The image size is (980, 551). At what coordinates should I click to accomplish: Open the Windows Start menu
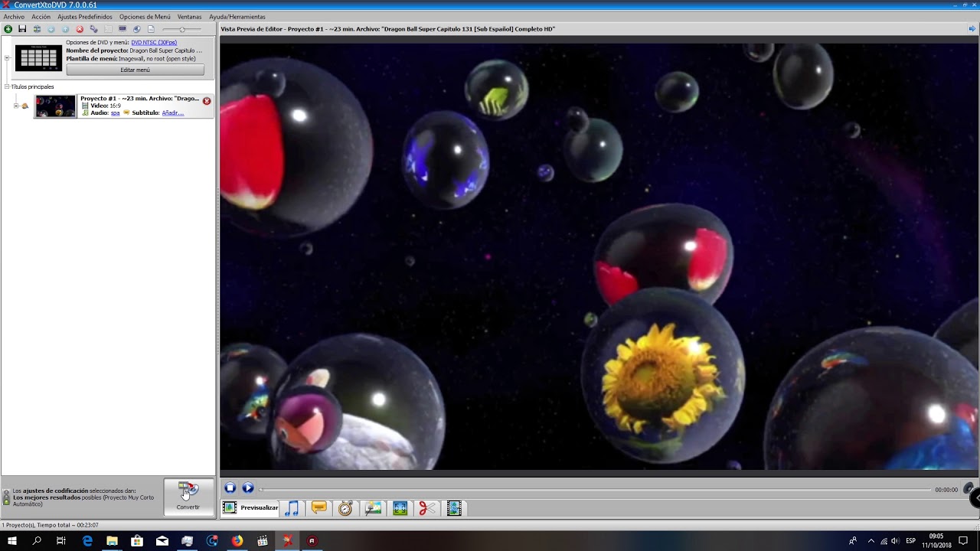click(x=12, y=541)
